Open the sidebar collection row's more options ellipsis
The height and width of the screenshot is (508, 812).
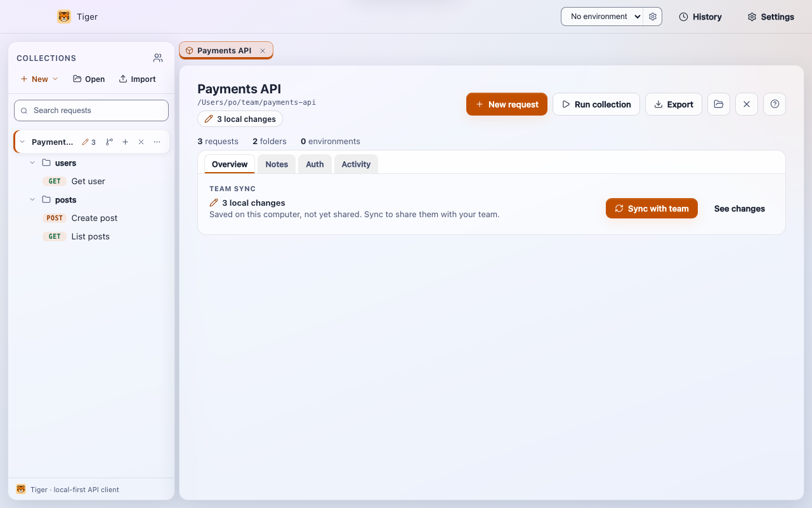pos(157,142)
